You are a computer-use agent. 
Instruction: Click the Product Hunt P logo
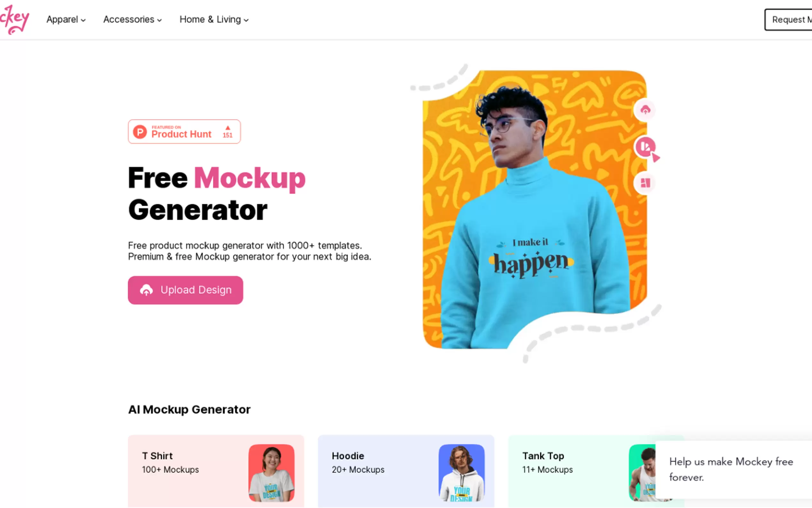pos(140,132)
